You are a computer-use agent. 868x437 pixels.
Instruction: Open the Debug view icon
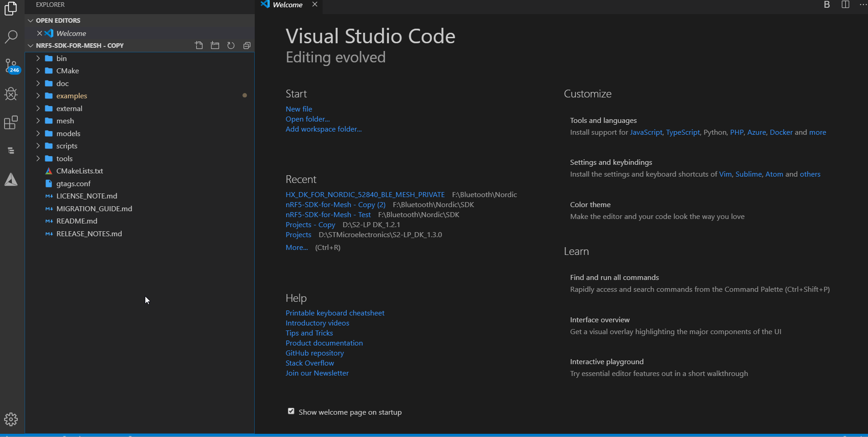coord(11,94)
